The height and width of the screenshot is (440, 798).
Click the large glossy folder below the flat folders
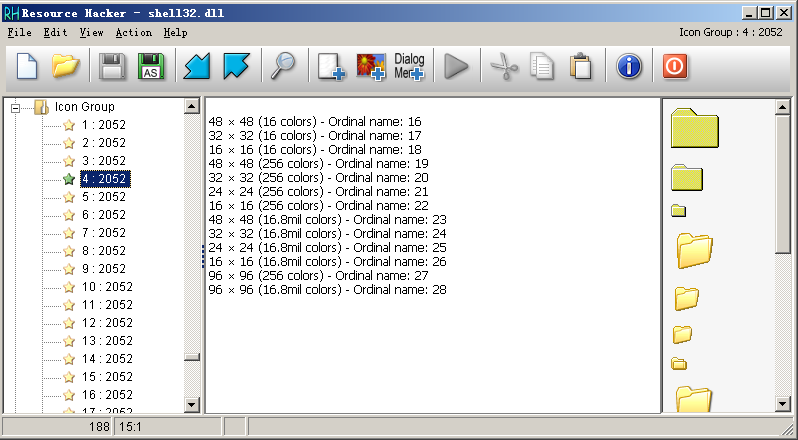tap(694, 250)
